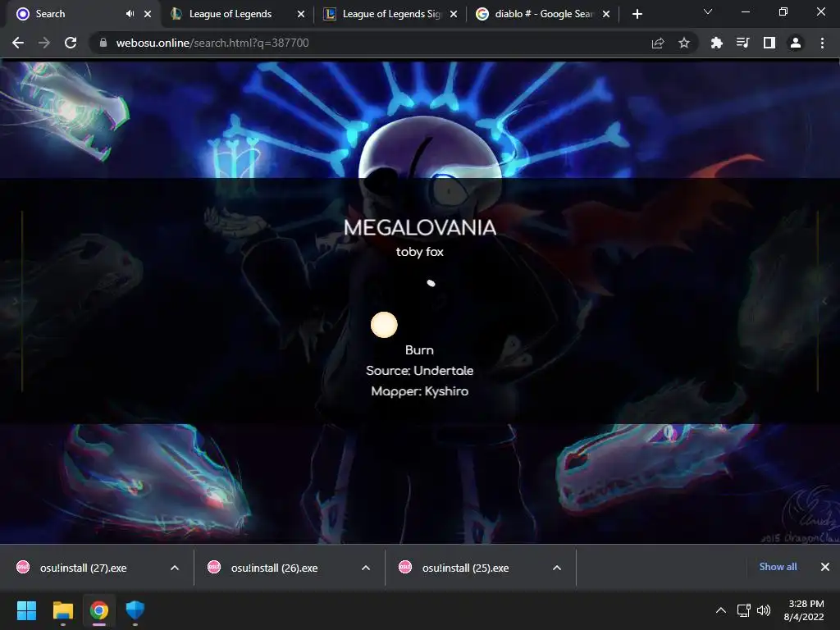Screen dimensions: 840x630
Task: Switch to diablo Google Search tab
Action: (x=543, y=14)
